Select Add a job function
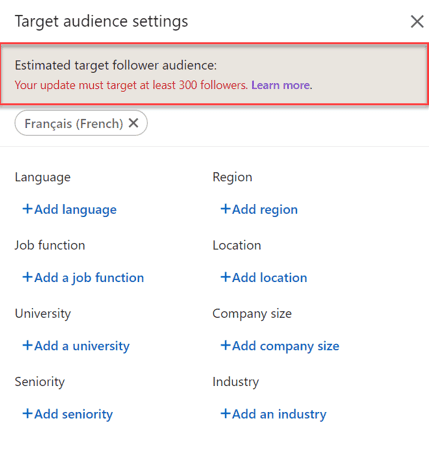The image size is (429, 451). click(83, 278)
